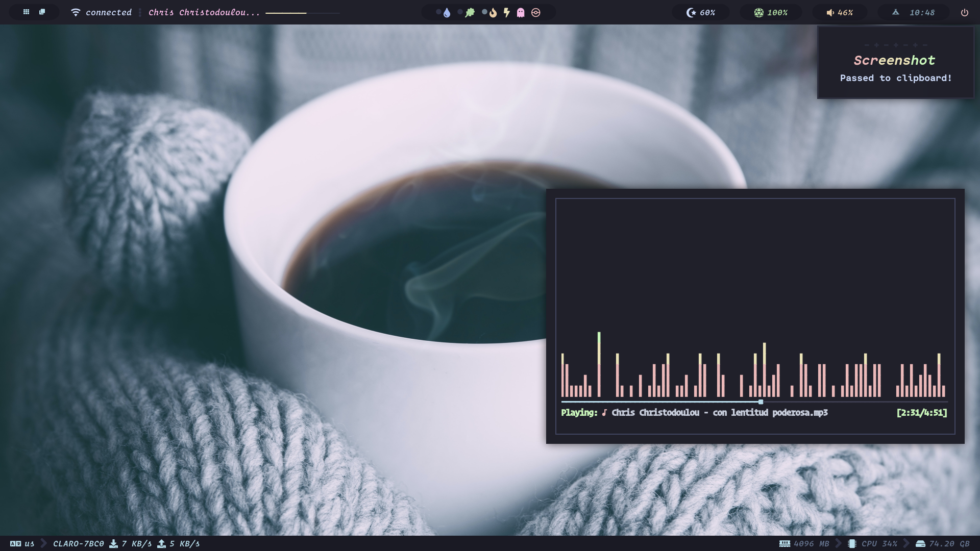Click the CPU 34% usage module
The height and width of the screenshot is (551, 980).
(x=878, y=544)
